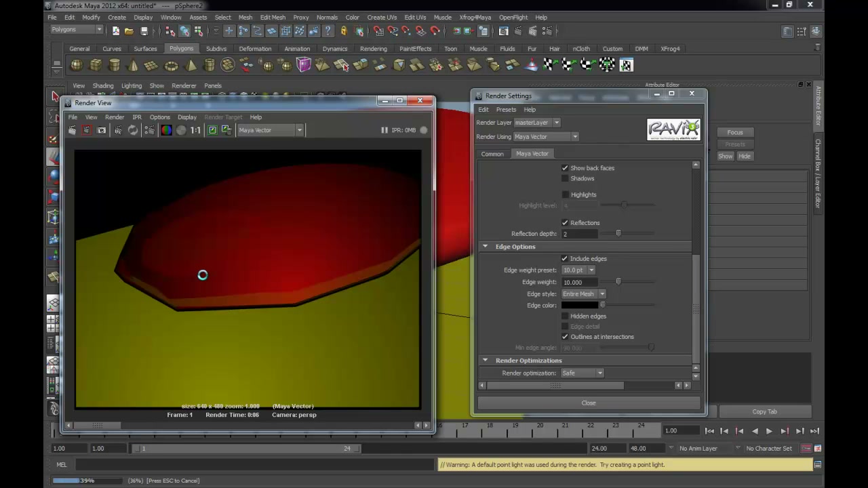
Task: Click the Edge color swatch
Action: 579,305
